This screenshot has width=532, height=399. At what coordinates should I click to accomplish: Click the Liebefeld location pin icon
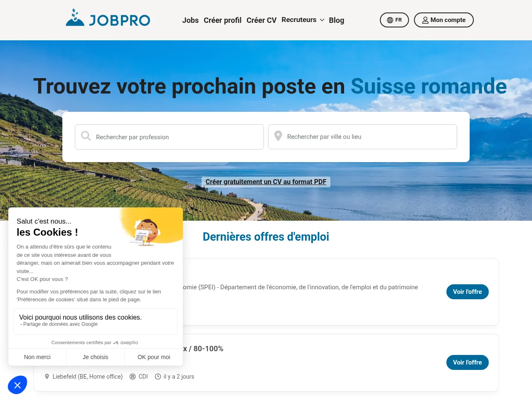click(47, 377)
